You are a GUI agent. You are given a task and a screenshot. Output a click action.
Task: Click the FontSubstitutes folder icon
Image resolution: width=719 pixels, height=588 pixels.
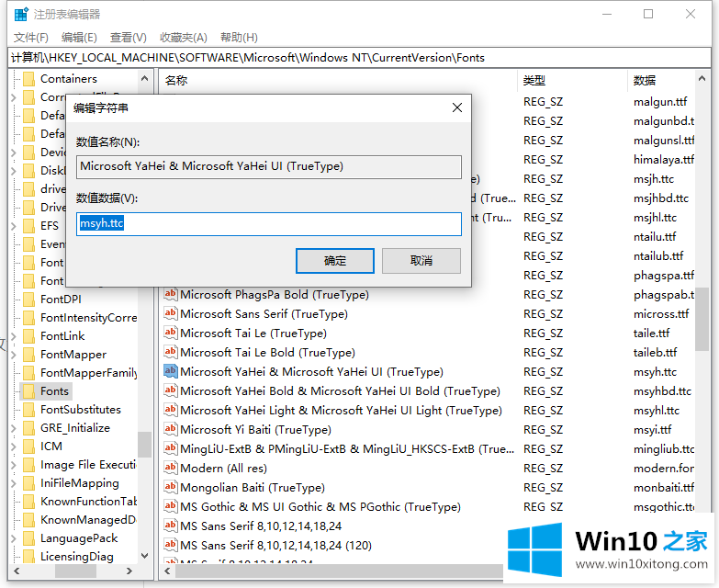coord(28,409)
